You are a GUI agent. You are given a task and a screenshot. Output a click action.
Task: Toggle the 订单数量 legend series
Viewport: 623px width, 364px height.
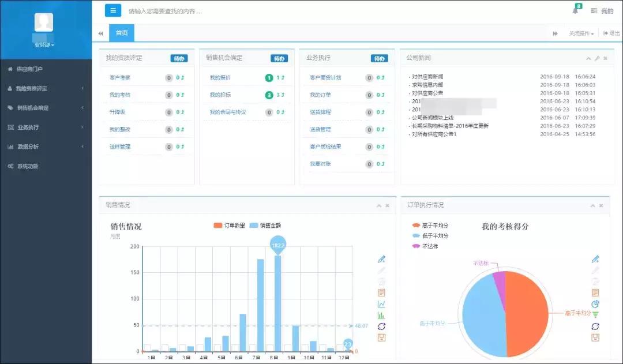point(229,226)
